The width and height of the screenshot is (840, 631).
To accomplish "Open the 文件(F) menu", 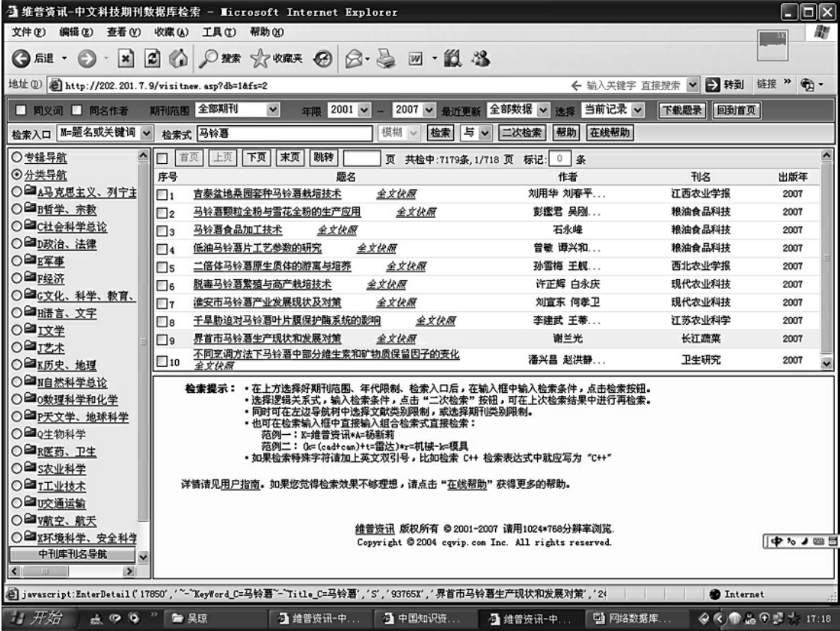I will (x=29, y=32).
